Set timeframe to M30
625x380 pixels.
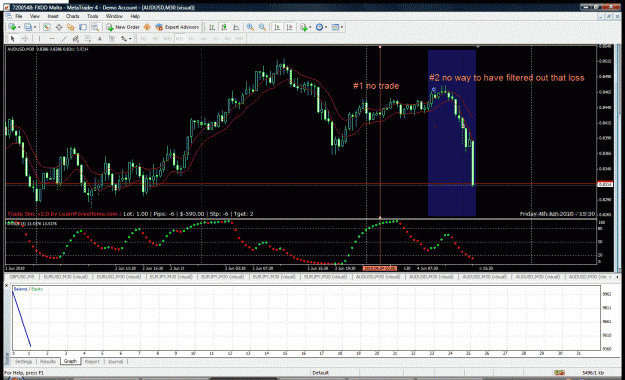pyautogui.click(x=179, y=39)
